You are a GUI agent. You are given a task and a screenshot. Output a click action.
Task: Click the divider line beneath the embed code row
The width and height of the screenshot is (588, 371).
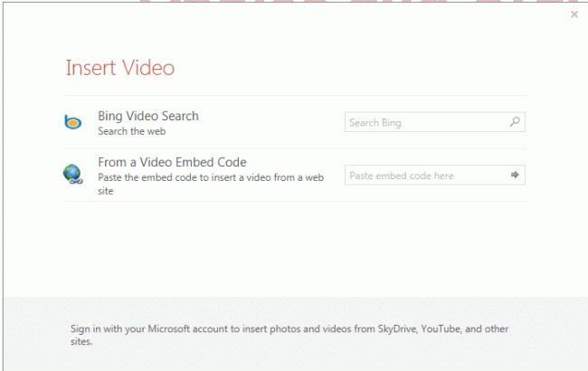click(x=296, y=202)
